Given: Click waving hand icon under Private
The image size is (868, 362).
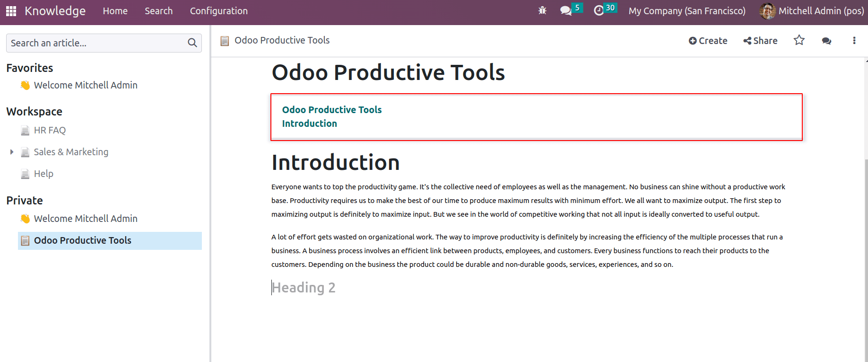Looking at the screenshot, I should point(25,219).
